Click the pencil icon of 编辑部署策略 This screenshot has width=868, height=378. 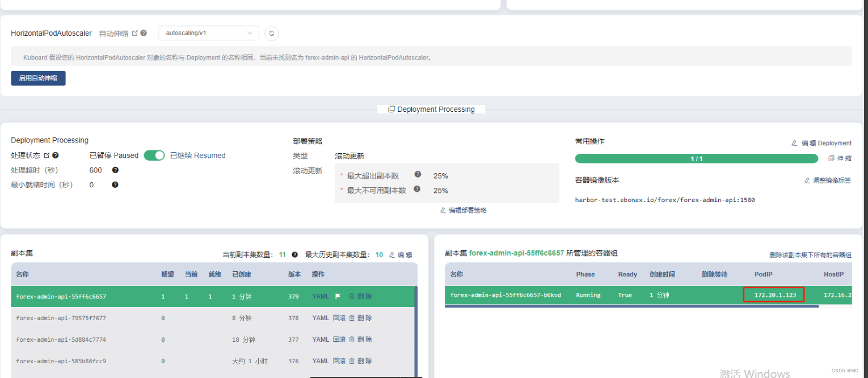(x=444, y=210)
